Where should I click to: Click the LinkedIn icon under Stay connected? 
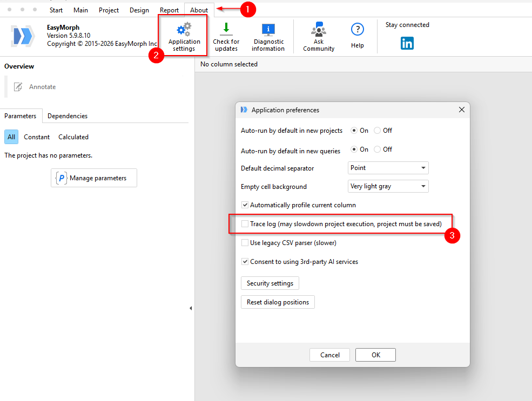pyautogui.click(x=407, y=43)
